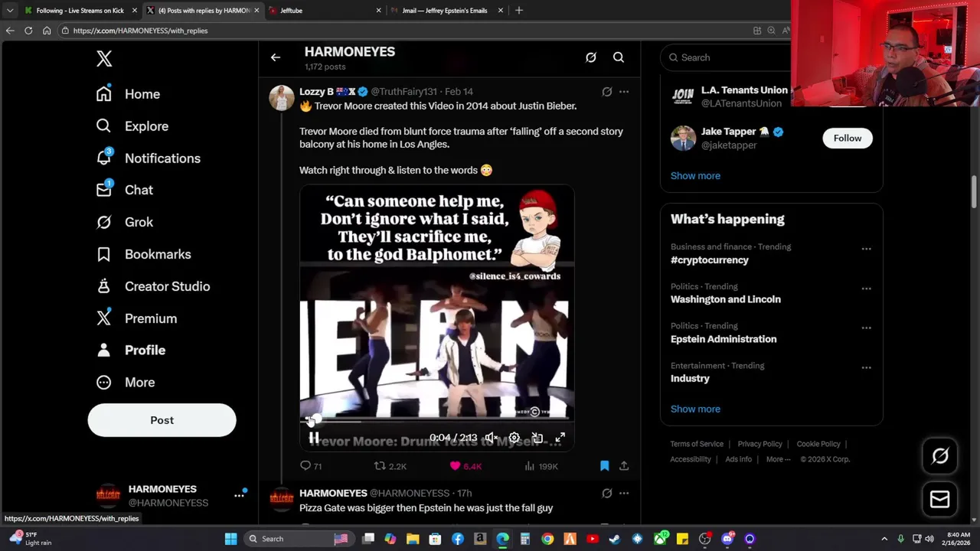
Task: Pause the video
Action: [314, 438]
